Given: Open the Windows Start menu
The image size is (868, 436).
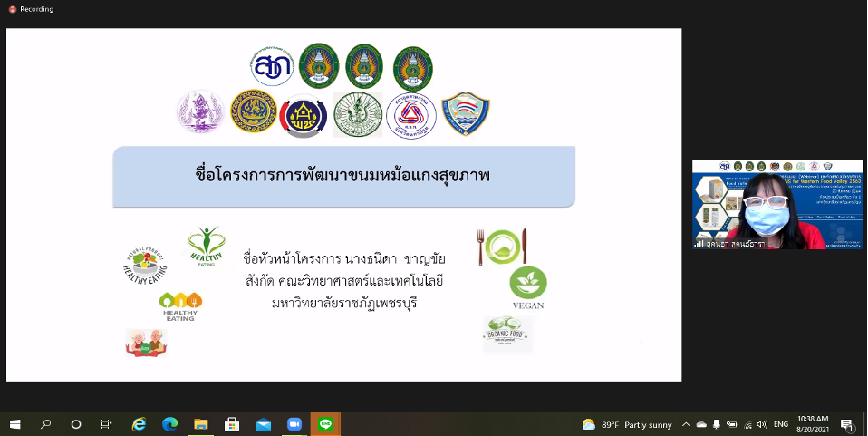Looking at the screenshot, I should pyautogui.click(x=14, y=424).
